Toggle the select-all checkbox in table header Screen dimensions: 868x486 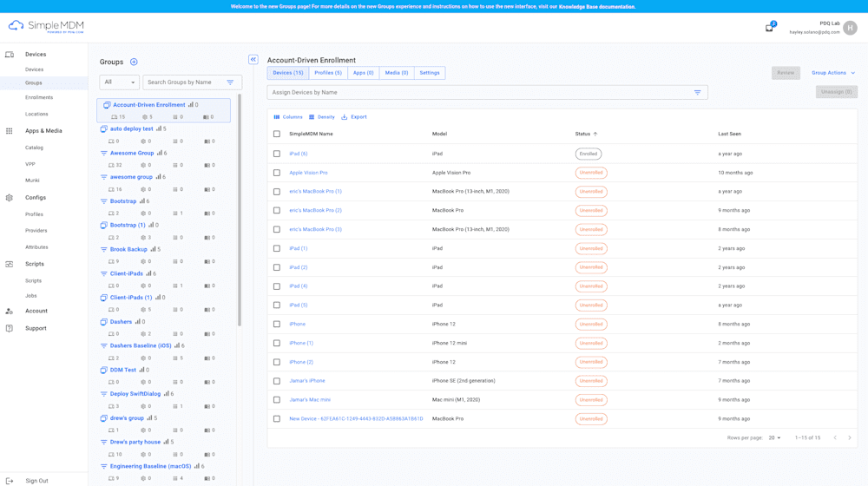(x=277, y=134)
